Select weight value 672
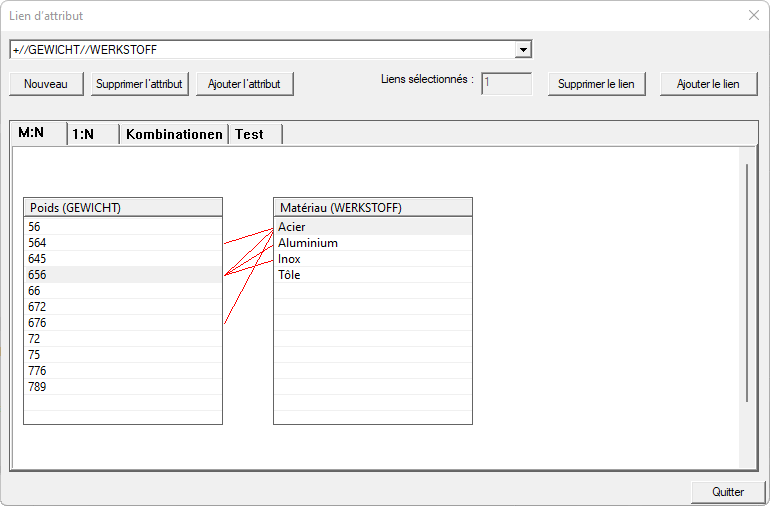This screenshot has width=770, height=506. click(x=123, y=307)
